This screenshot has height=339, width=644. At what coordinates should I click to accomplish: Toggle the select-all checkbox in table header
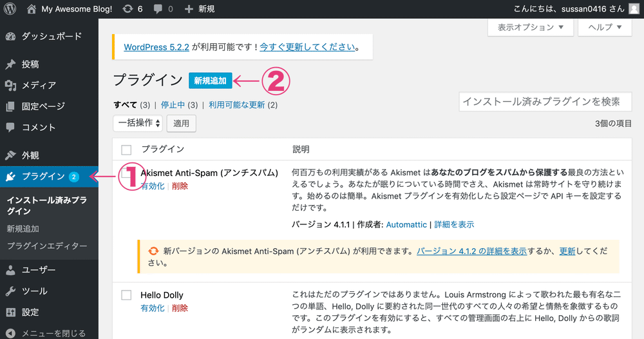(126, 150)
